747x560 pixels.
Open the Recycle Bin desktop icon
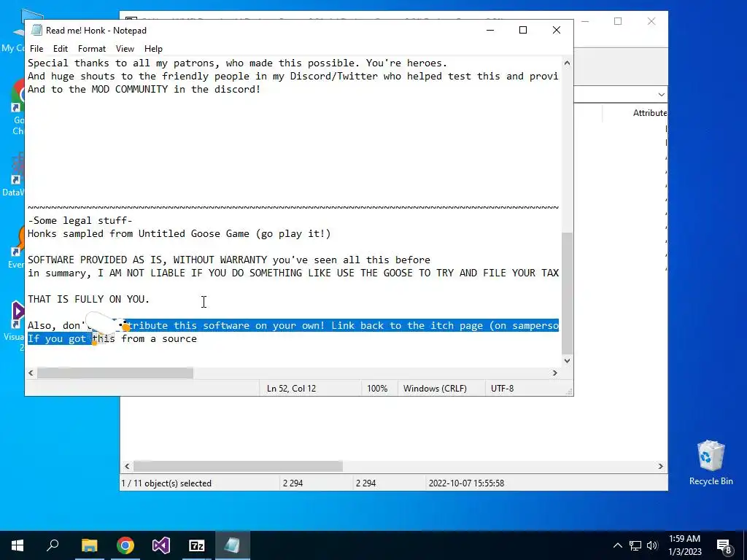click(711, 463)
